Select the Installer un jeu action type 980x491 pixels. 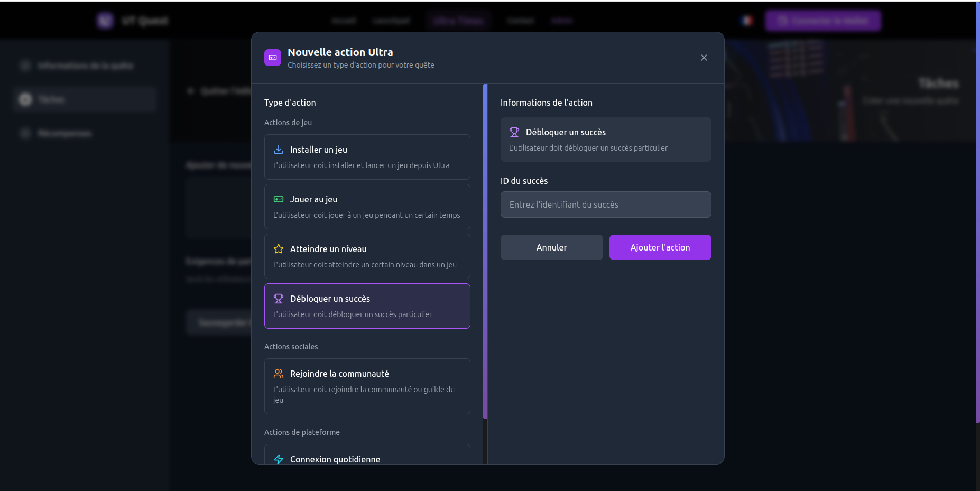[367, 157]
